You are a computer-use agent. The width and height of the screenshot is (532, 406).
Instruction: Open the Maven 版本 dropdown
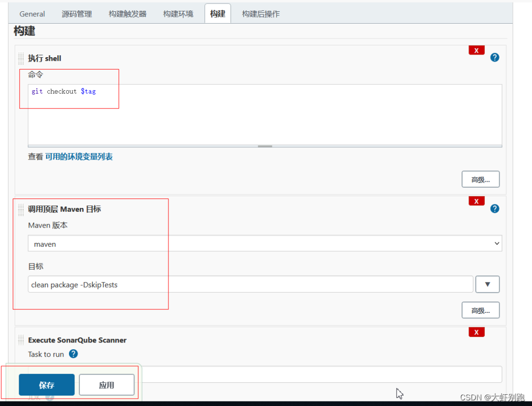[x=265, y=243]
